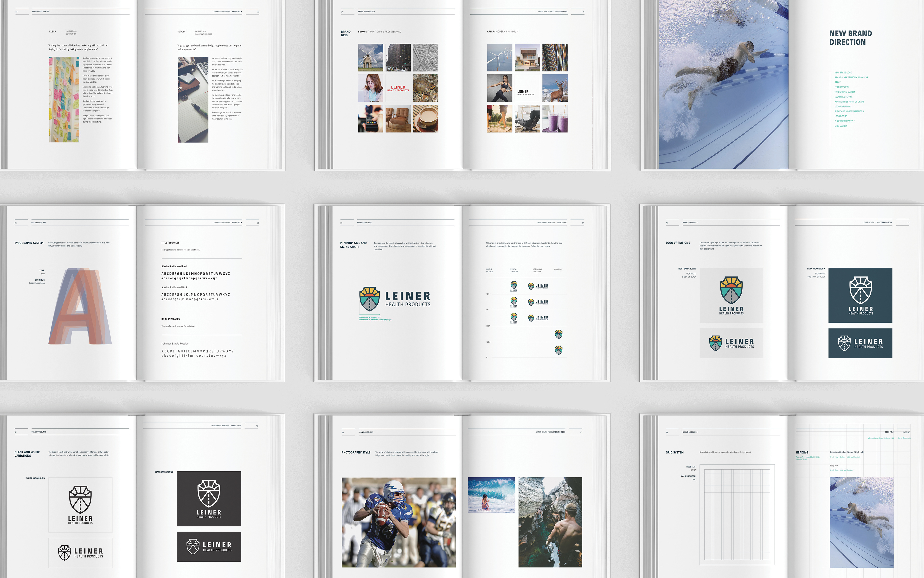Open the notebook and phone desk photo
This screenshot has height=578, width=924.
pos(193,100)
